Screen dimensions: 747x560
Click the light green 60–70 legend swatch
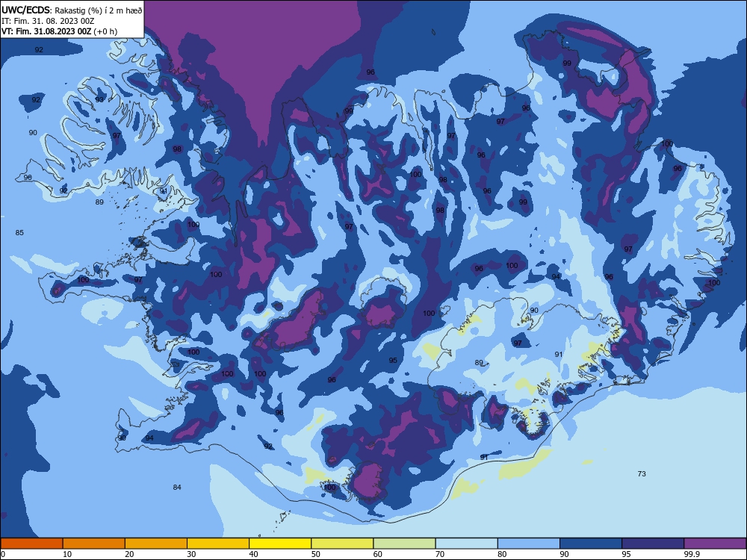[404, 544]
